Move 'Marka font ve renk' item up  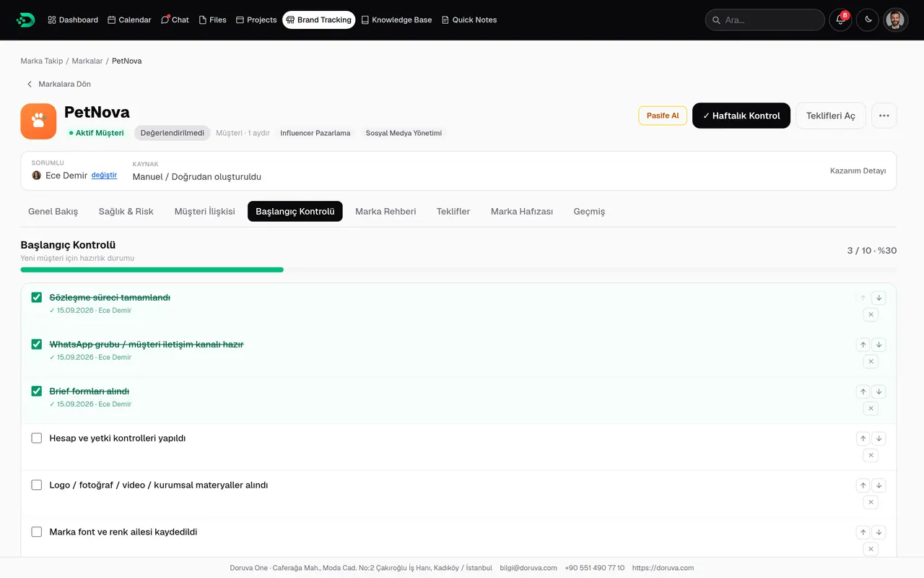[x=863, y=532]
